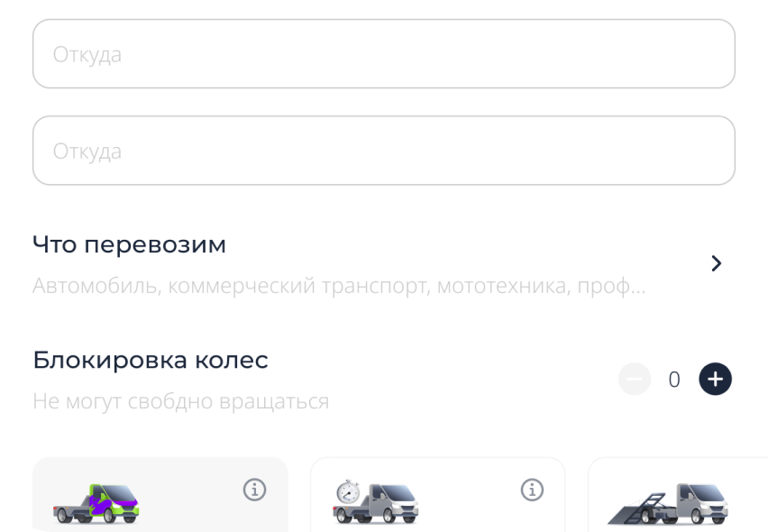Click the stopwatch icon above the truck
Viewport: 768px width, 532px height.
click(348, 491)
